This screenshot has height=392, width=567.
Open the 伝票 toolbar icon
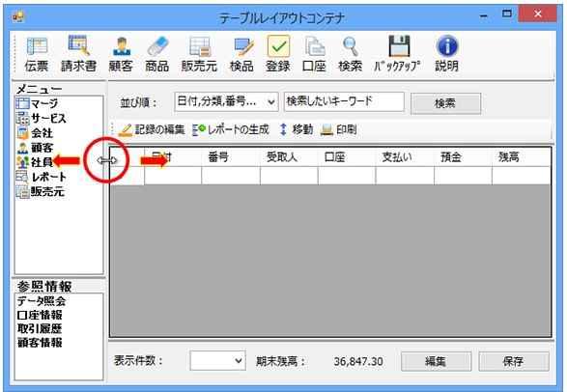point(36,54)
